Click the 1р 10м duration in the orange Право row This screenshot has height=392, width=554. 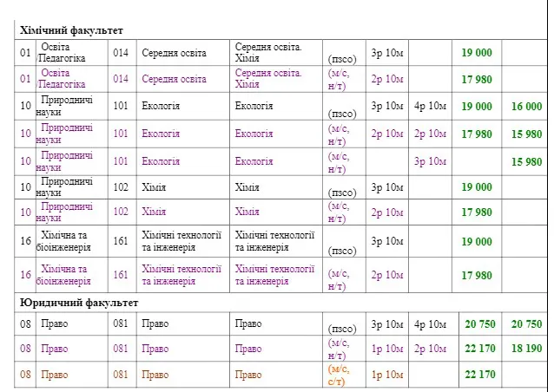pyautogui.click(x=387, y=375)
